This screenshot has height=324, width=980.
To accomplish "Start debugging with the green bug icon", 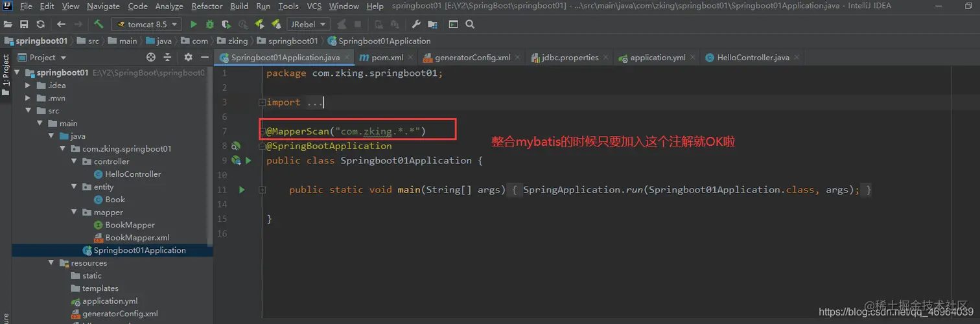I will pyautogui.click(x=209, y=24).
